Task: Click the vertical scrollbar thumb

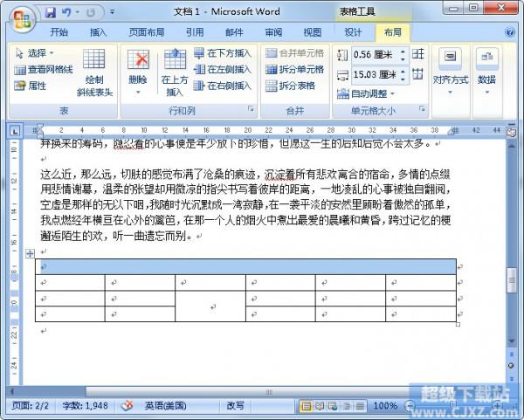Action: coord(511,280)
